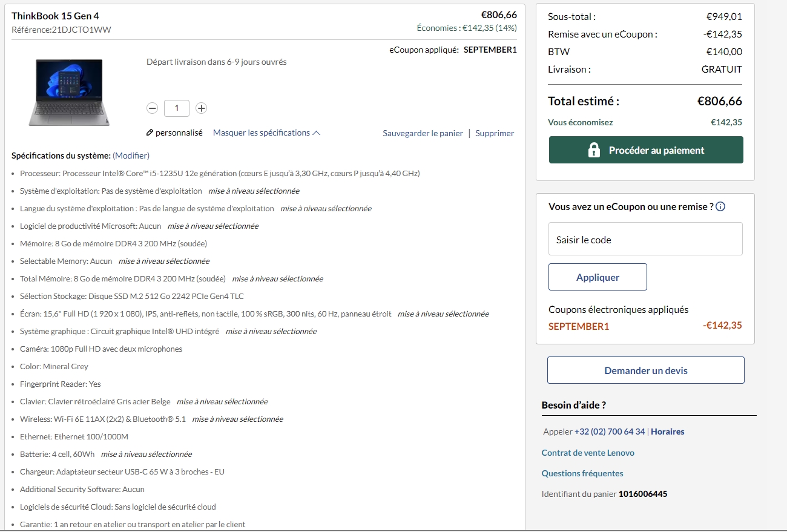Call the +32 (02) 700 64 34 number

610,432
